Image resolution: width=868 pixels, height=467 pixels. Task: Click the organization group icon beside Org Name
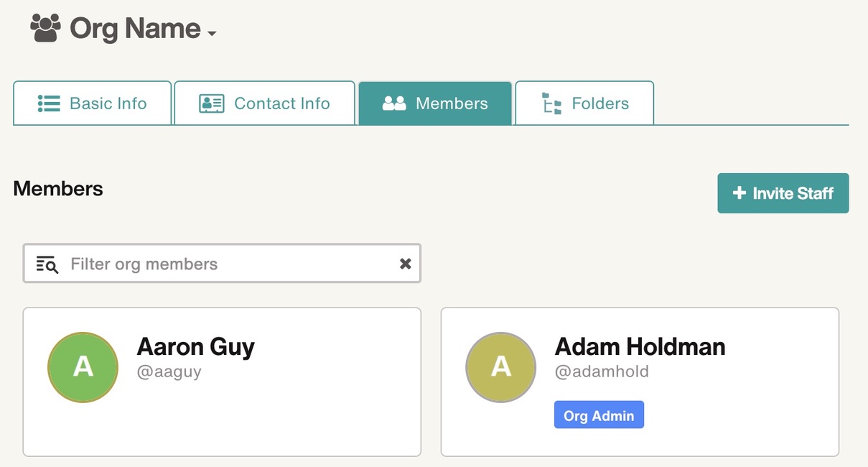tap(45, 28)
